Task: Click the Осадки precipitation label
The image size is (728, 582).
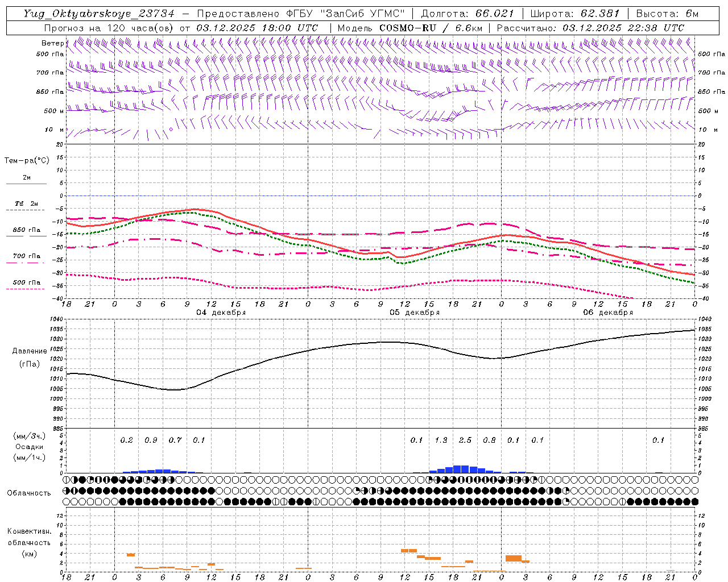Action: tap(30, 447)
